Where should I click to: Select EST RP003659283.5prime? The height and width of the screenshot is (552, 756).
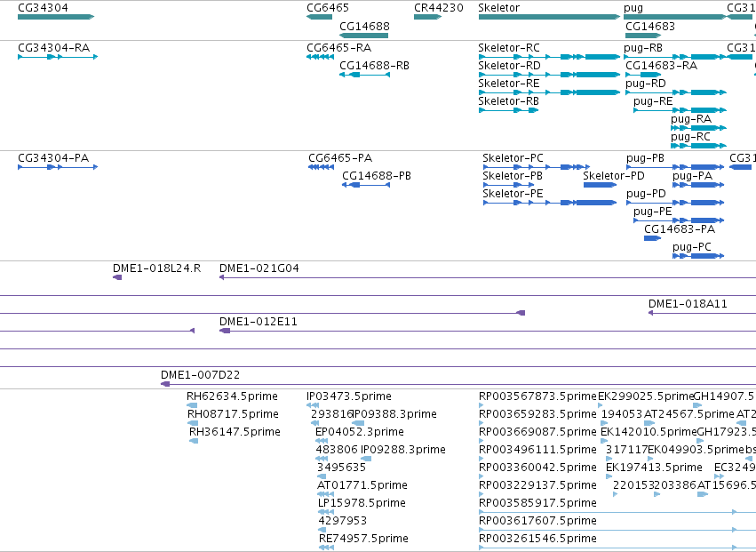coord(537,415)
